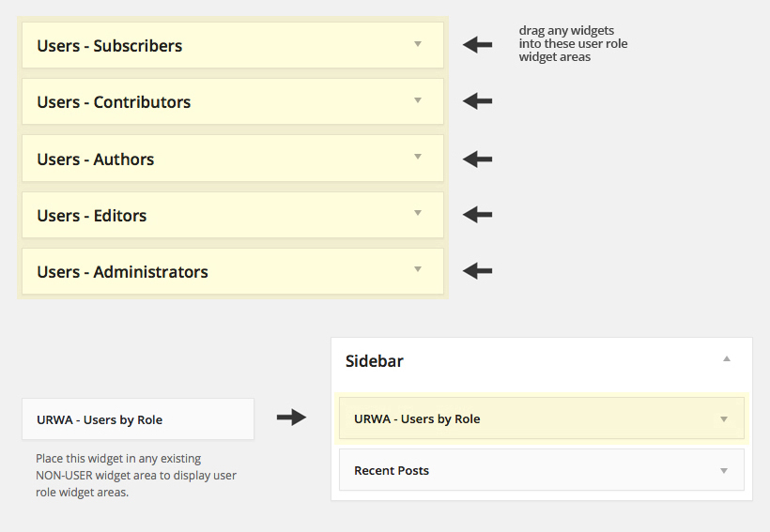Click the right arrow pointing toward Sidebar
This screenshot has width=770, height=532.
pos(292,418)
